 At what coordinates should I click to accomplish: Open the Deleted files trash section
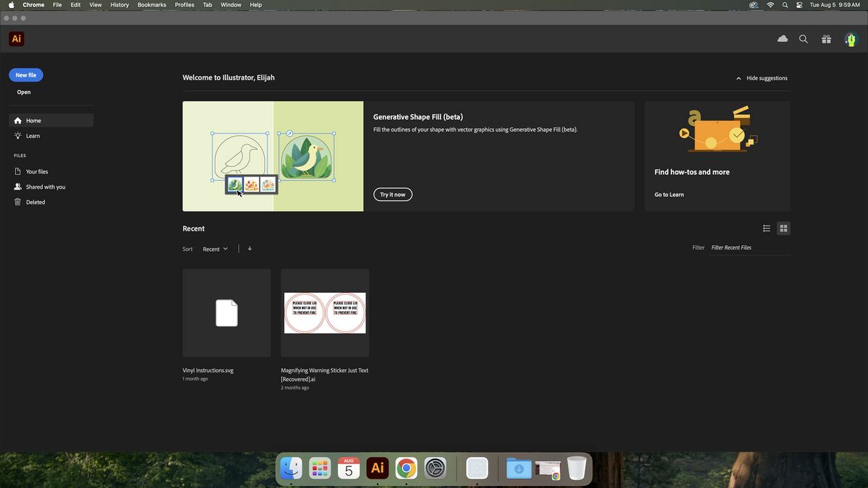[35, 202]
